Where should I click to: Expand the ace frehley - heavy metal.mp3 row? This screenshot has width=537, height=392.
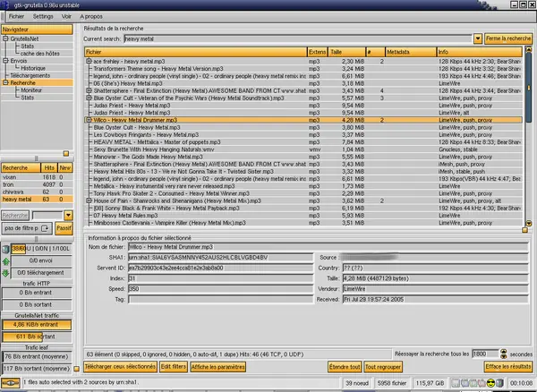click(88, 61)
